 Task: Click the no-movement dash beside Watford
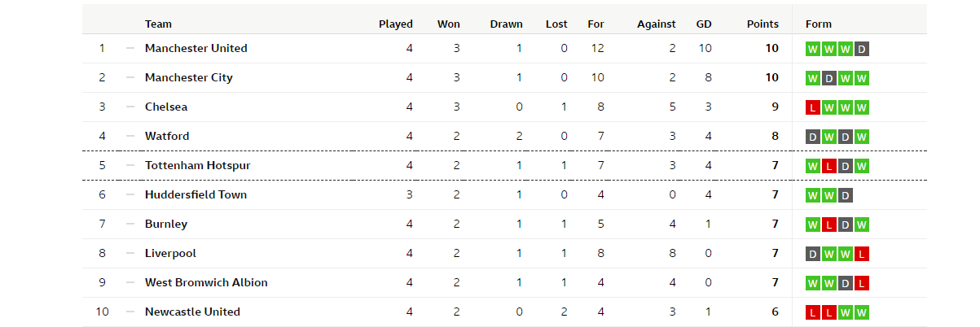130,137
